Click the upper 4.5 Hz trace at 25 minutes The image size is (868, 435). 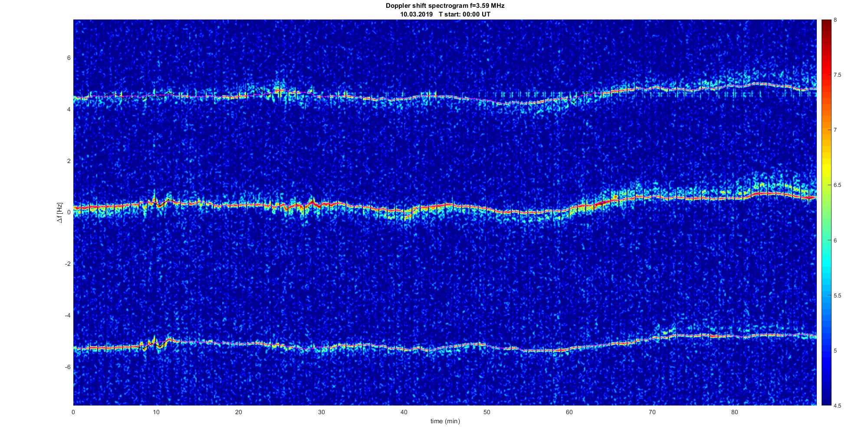click(280, 91)
